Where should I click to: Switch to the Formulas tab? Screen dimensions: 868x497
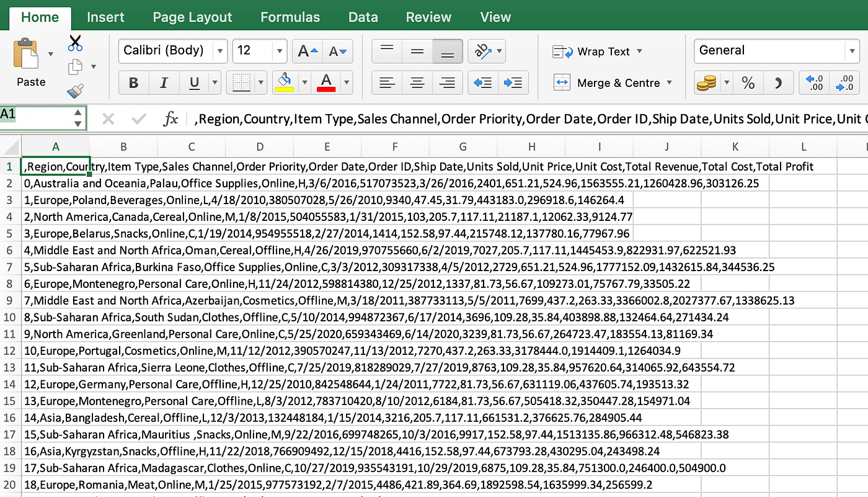pyautogui.click(x=290, y=17)
